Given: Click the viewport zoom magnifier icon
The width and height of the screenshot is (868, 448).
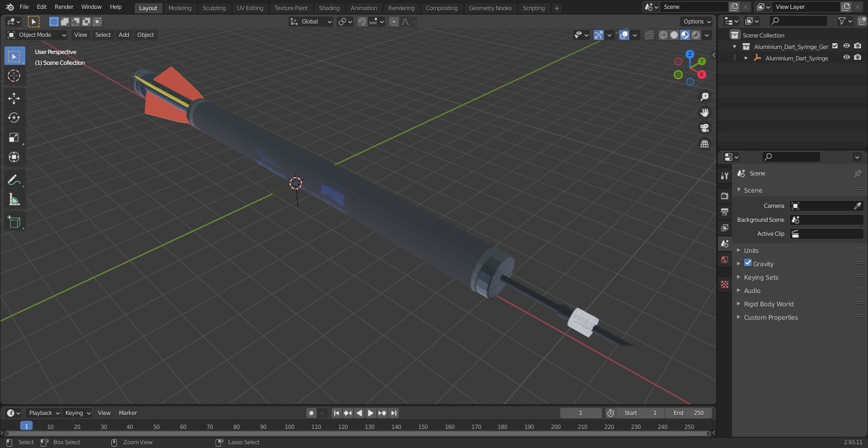Looking at the screenshot, I should [704, 97].
